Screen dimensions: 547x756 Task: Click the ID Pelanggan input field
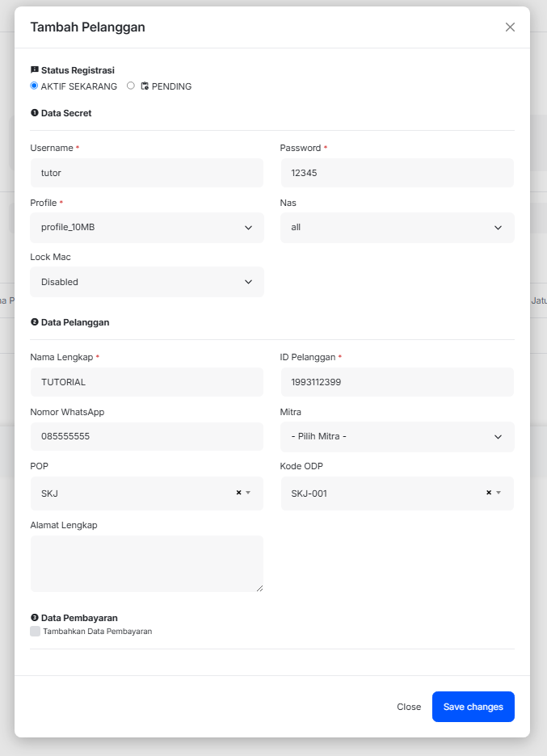397,382
